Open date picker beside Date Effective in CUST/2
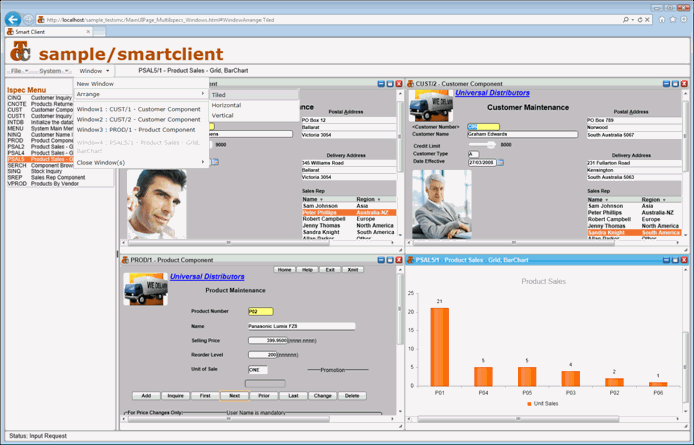This screenshot has height=445, width=694. (501, 162)
